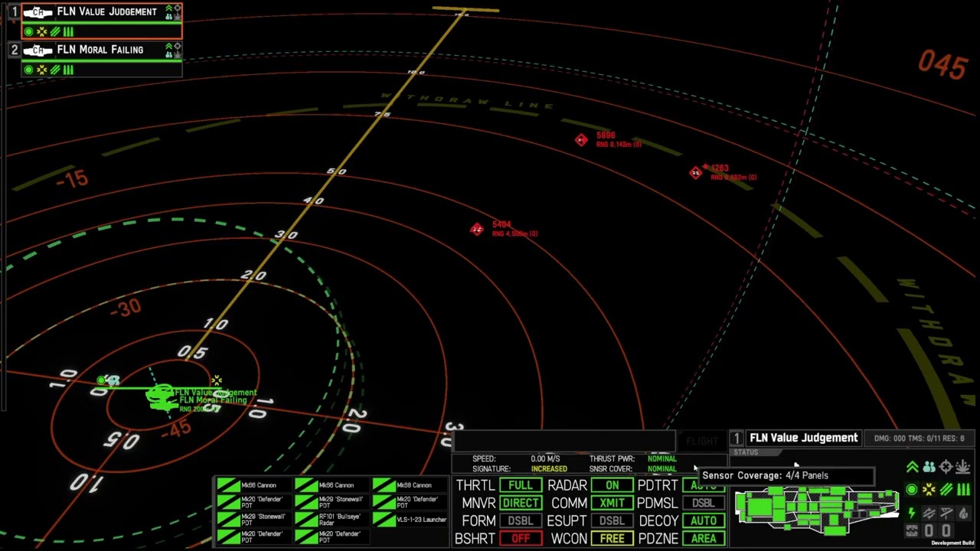Click the 045 bearing label on the map
The image size is (980, 551).
coord(942,64)
